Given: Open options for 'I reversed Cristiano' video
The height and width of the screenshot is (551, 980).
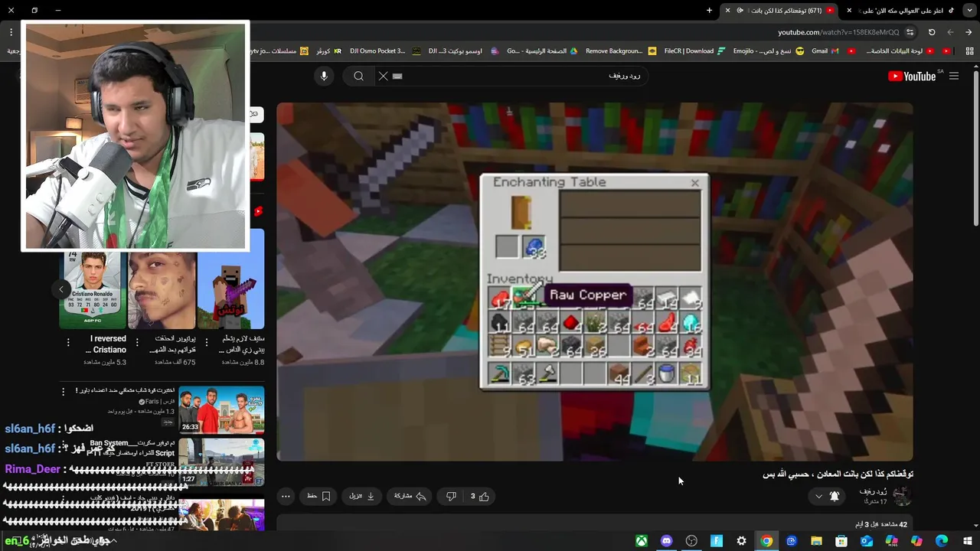Looking at the screenshot, I should (68, 342).
